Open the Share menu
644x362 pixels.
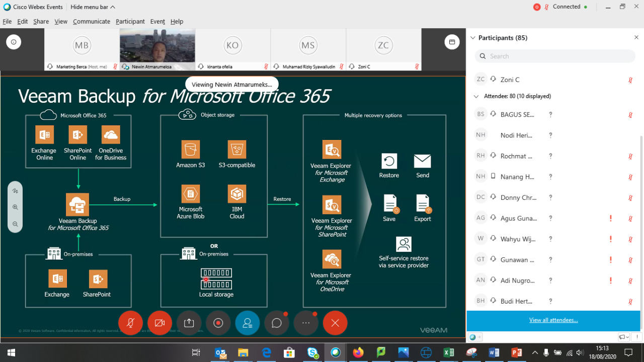click(41, 22)
